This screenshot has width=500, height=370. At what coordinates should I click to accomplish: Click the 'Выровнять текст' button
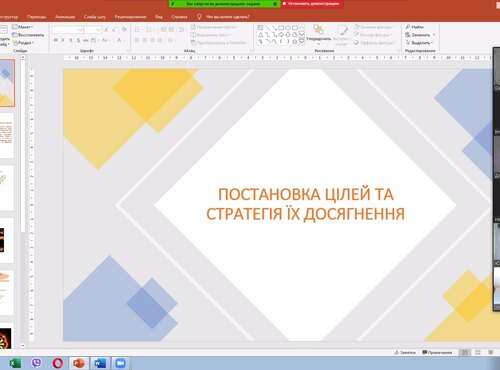tap(211, 35)
